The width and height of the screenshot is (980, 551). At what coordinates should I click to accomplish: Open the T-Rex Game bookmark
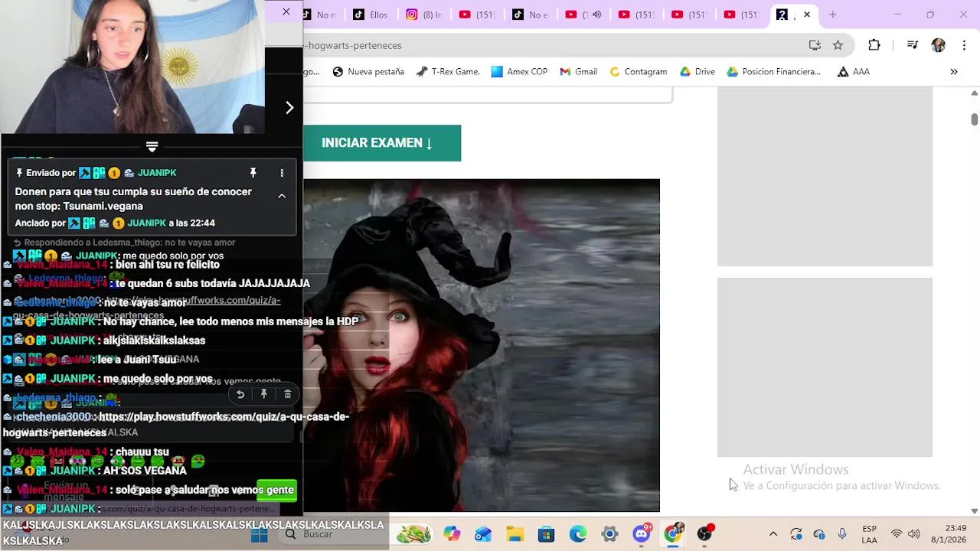[448, 72]
